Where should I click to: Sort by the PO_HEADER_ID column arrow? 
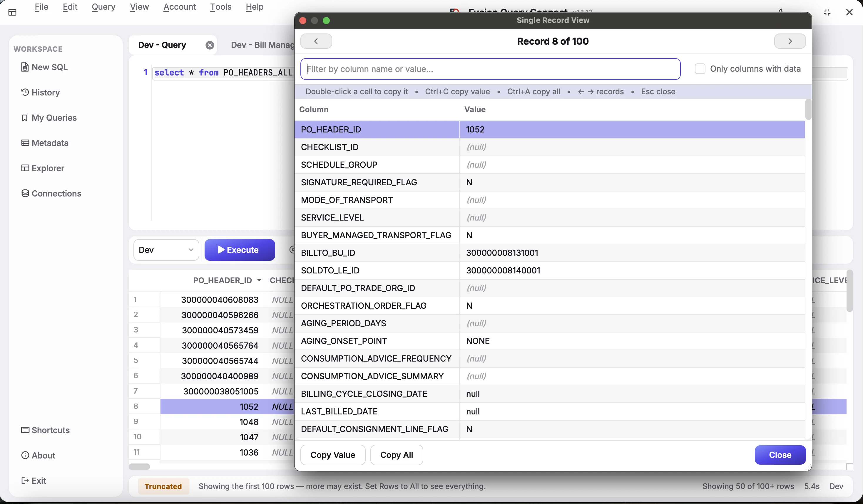tap(259, 280)
